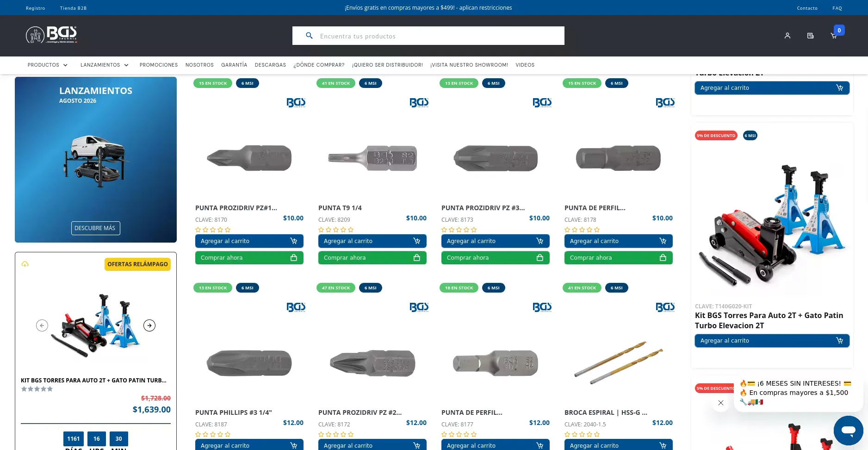Open the user account icon
Image resolution: width=868 pixels, height=450 pixels.
787,36
